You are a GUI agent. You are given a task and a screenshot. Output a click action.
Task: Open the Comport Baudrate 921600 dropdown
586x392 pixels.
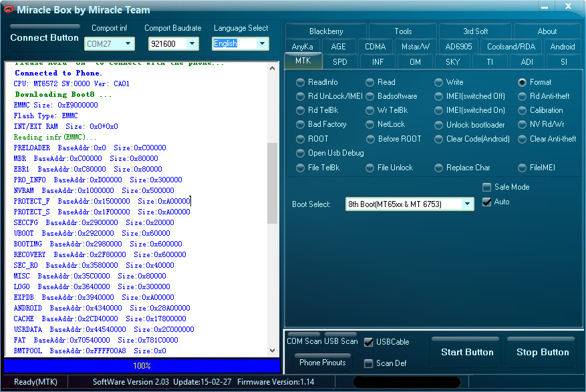click(x=192, y=43)
